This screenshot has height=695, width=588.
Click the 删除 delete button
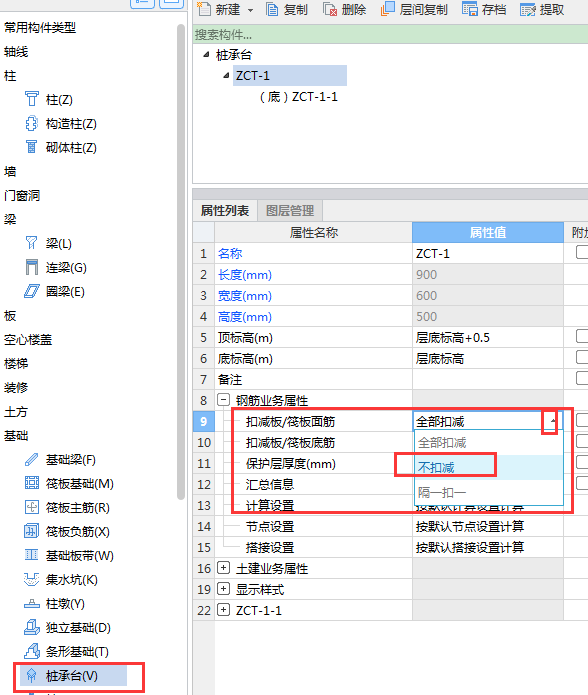[345, 9]
